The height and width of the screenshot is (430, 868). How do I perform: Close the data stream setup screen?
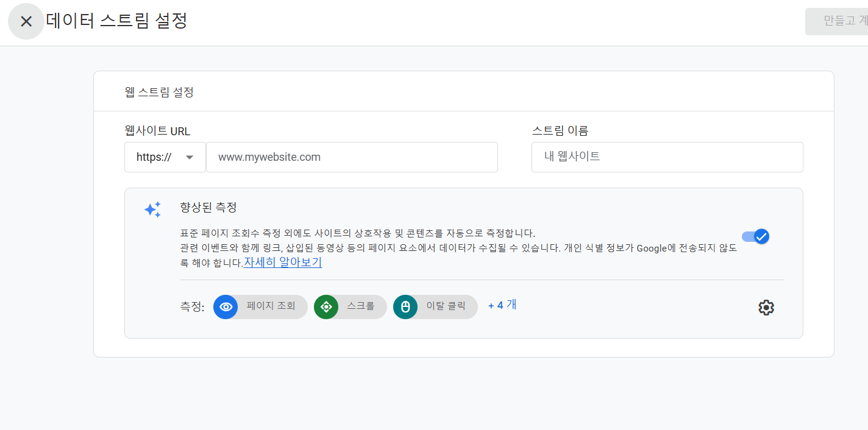click(x=26, y=21)
